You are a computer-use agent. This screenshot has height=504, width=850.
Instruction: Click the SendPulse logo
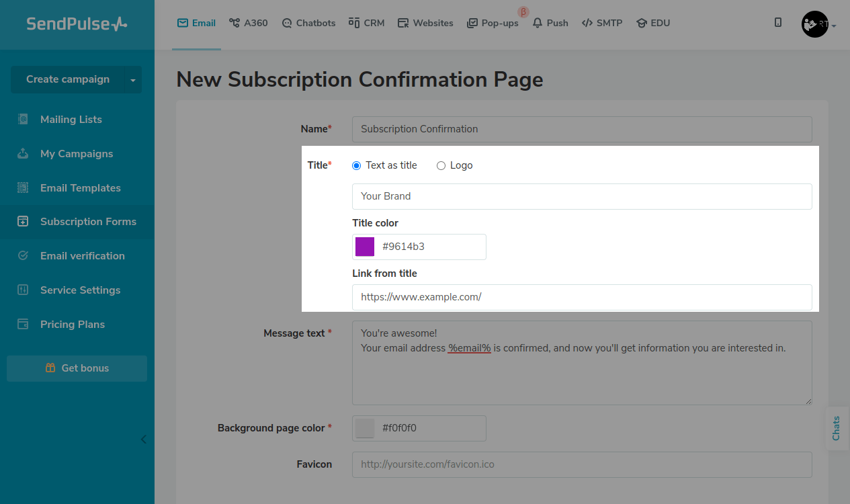pyautogui.click(x=77, y=24)
